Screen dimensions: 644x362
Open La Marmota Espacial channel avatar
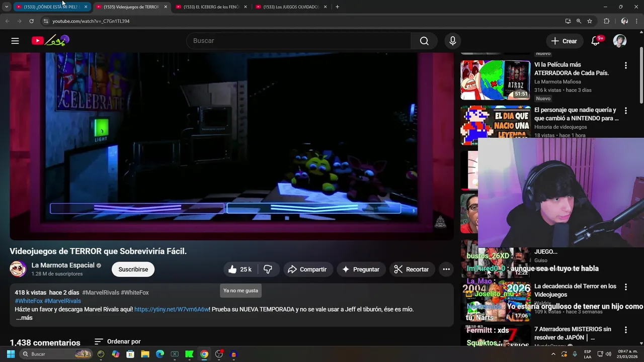click(18, 269)
